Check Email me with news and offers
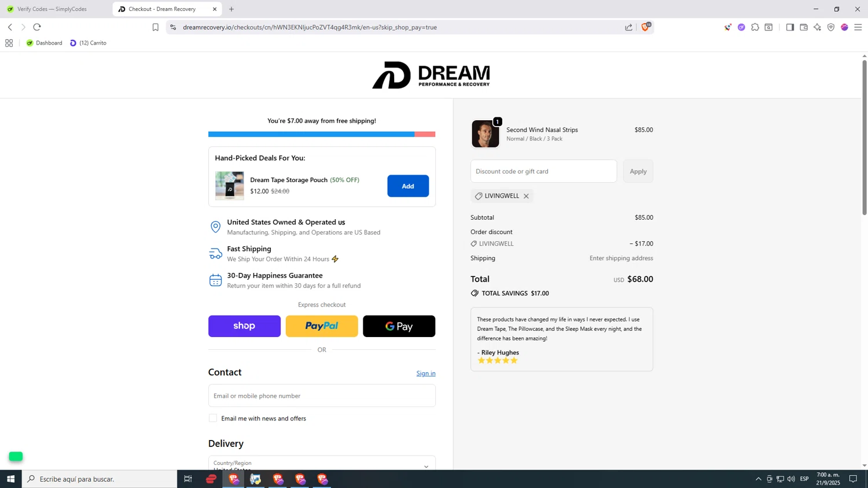This screenshot has height=488, width=868. point(213,418)
